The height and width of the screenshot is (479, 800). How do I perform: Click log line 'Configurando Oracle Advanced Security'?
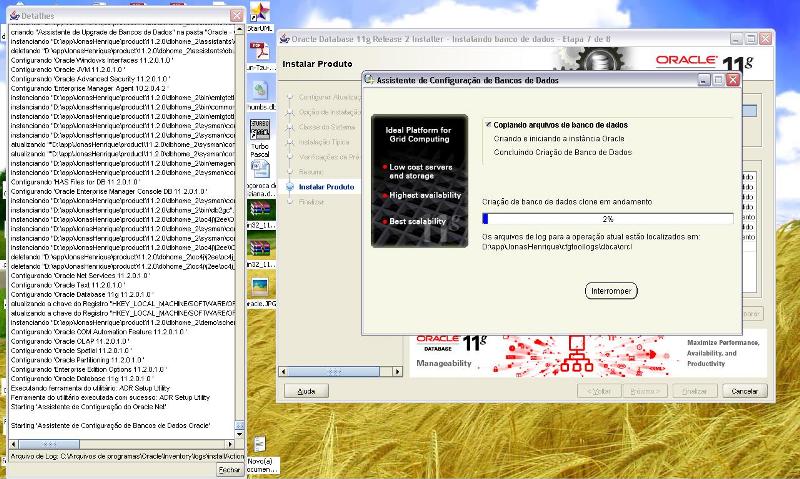coord(90,79)
